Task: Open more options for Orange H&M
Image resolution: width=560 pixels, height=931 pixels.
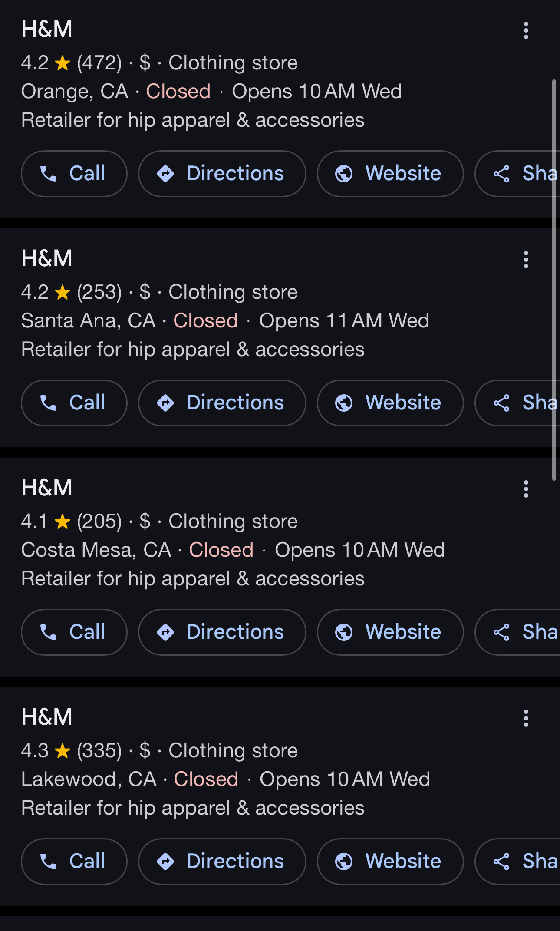Action: (x=526, y=30)
